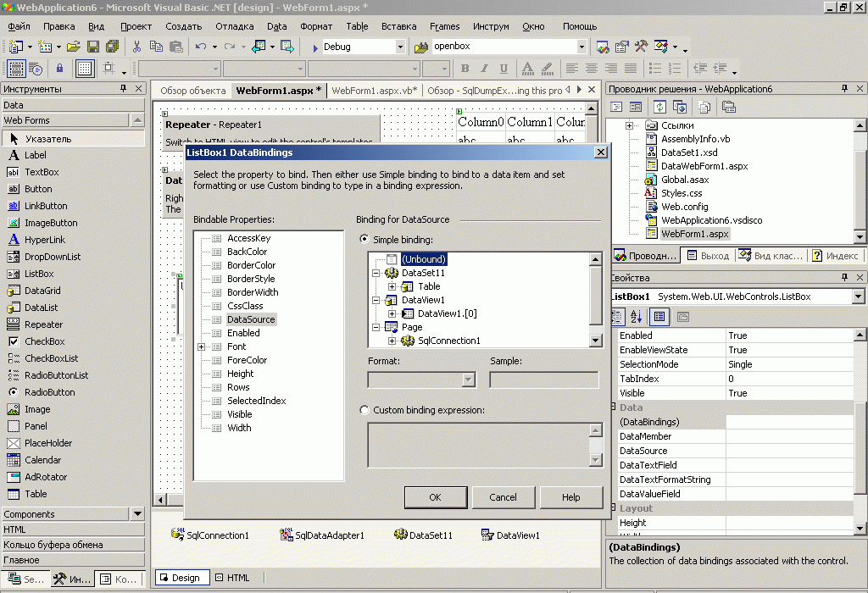Open the Проект menu
This screenshot has height=593, width=868.
[136, 26]
